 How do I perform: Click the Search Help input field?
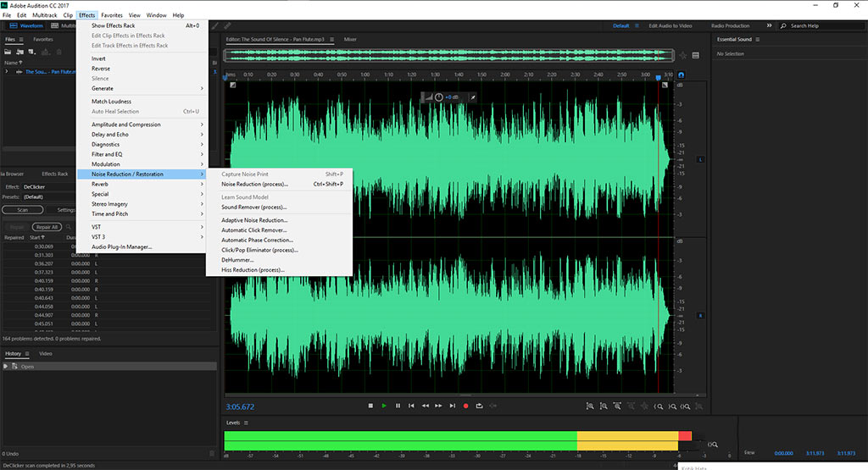point(822,25)
